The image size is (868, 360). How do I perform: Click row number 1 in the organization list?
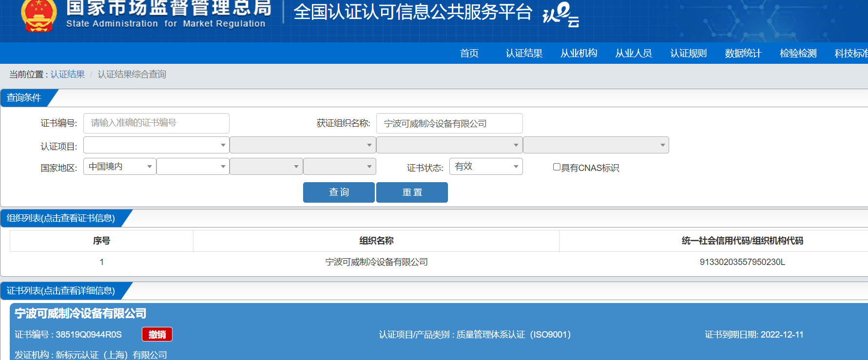click(x=101, y=262)
